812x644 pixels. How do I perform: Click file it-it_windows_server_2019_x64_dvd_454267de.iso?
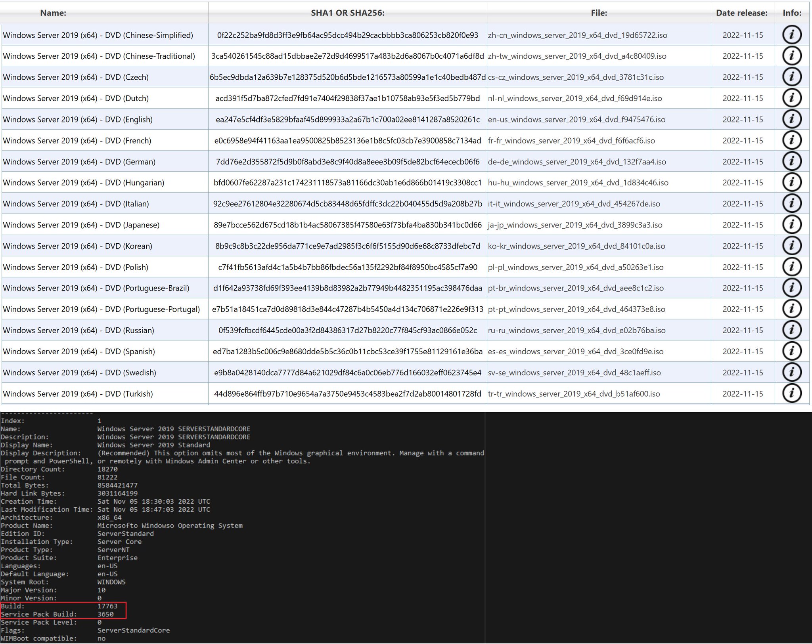(574, 204)
